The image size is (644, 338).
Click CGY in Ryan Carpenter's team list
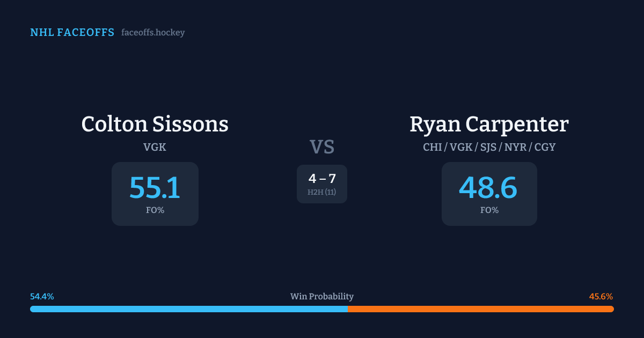[545, 147]
